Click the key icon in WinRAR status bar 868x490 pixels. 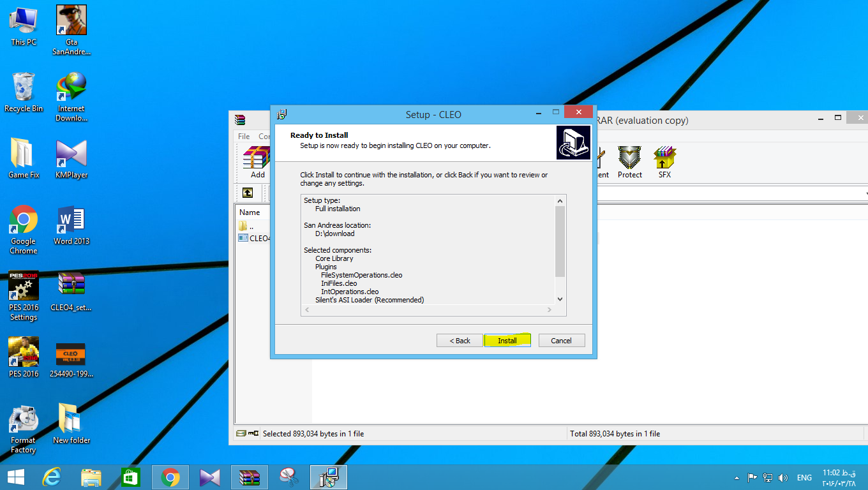254,433
